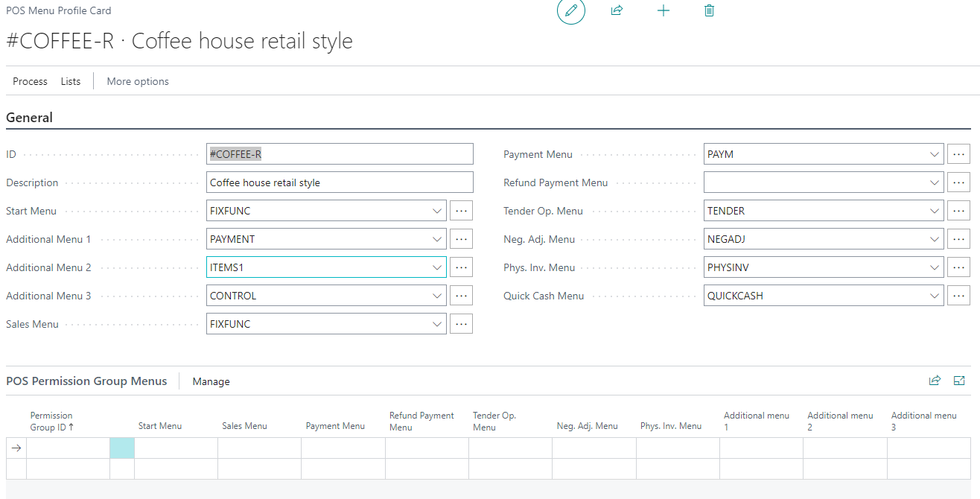Click ellipsis next to Quick Cash Menu
This screenshot has height=499, width=980.
[958, 296]
